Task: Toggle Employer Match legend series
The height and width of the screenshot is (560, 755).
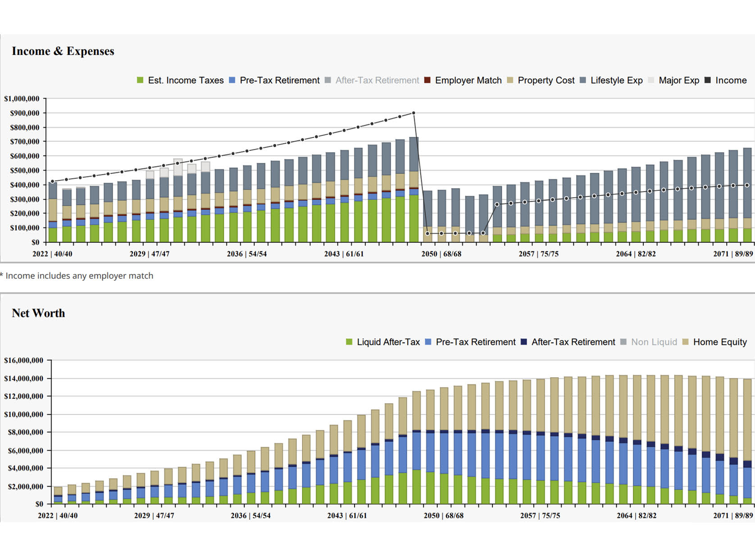Action: click(x=463, y=80)
